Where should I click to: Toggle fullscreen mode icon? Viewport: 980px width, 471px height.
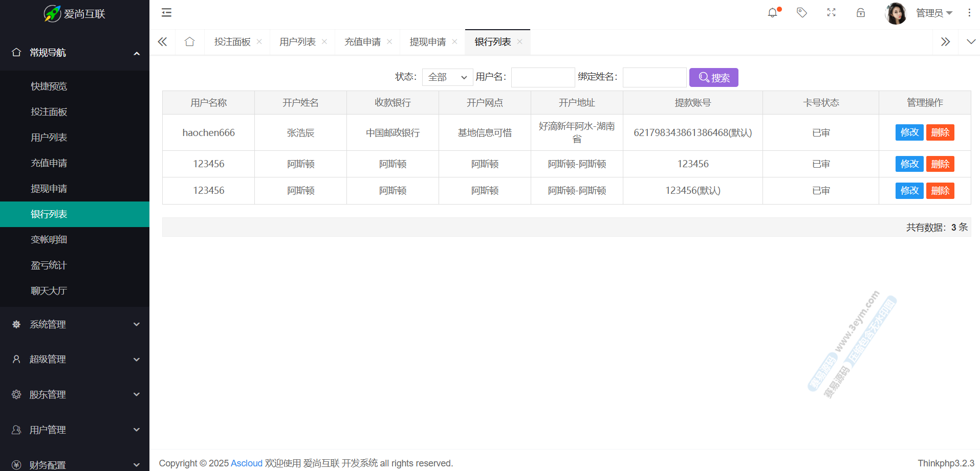[x=831, y=13]
